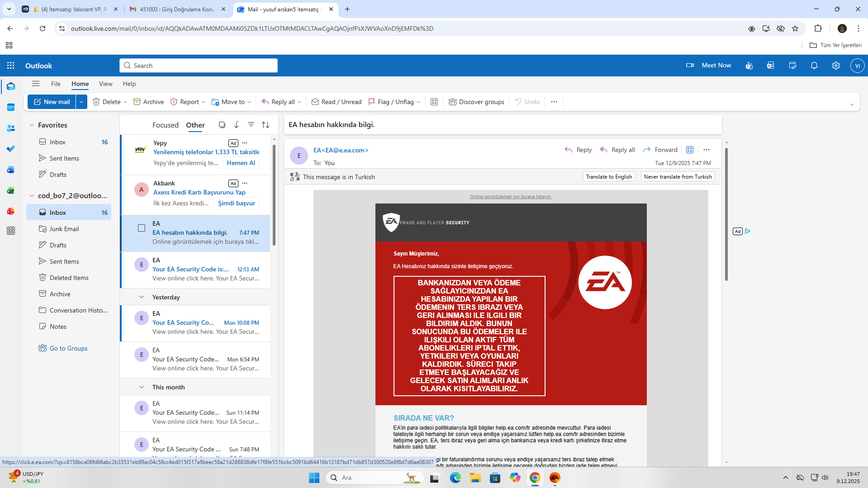
Task: Open Calendar from the left app rail
Action: click(x=11, y=107)
